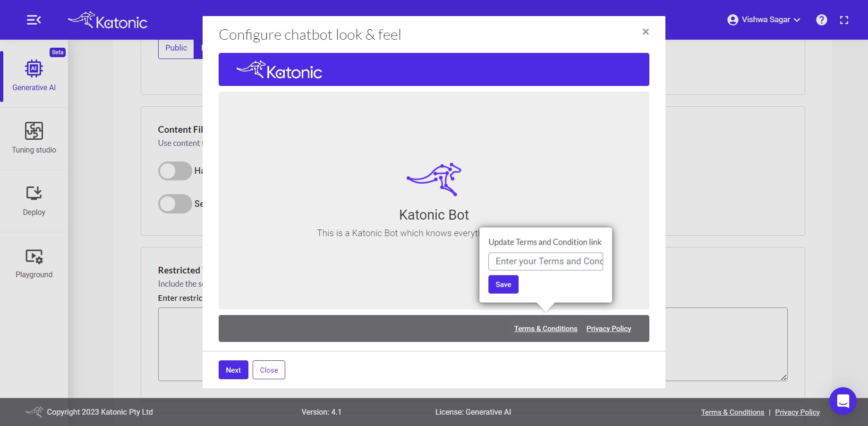Click the Version: 4.1 footer text
The width and height of the screenshot is (868, 426).
(322, 412)
